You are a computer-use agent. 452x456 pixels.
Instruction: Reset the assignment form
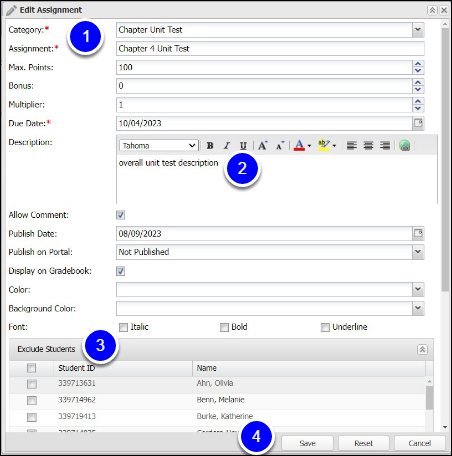(363, 443)
